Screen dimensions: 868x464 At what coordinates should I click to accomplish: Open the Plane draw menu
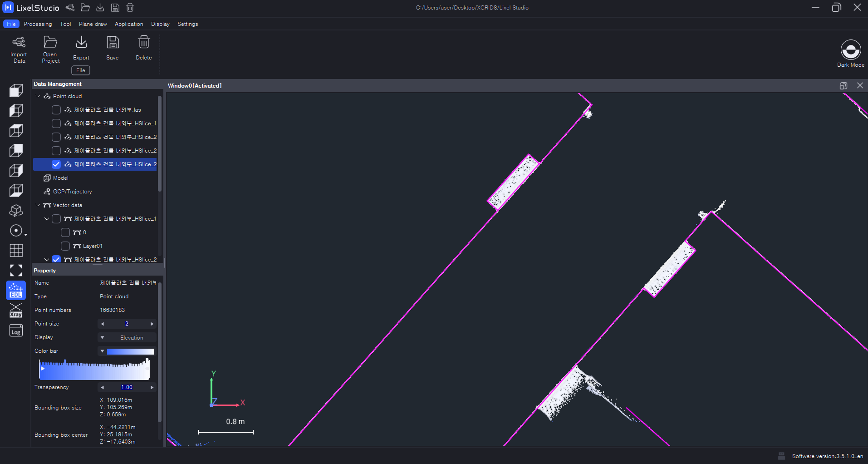point(93,24)
